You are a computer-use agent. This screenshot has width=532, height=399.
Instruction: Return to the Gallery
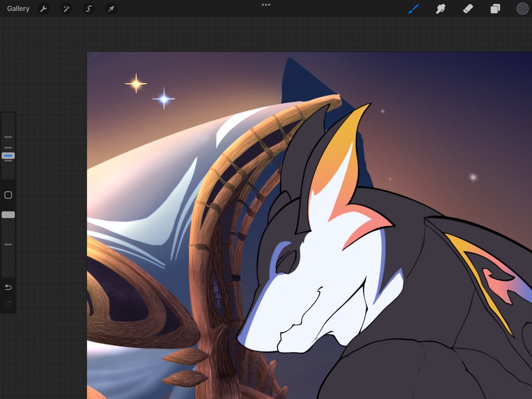(x=18, y=8)
